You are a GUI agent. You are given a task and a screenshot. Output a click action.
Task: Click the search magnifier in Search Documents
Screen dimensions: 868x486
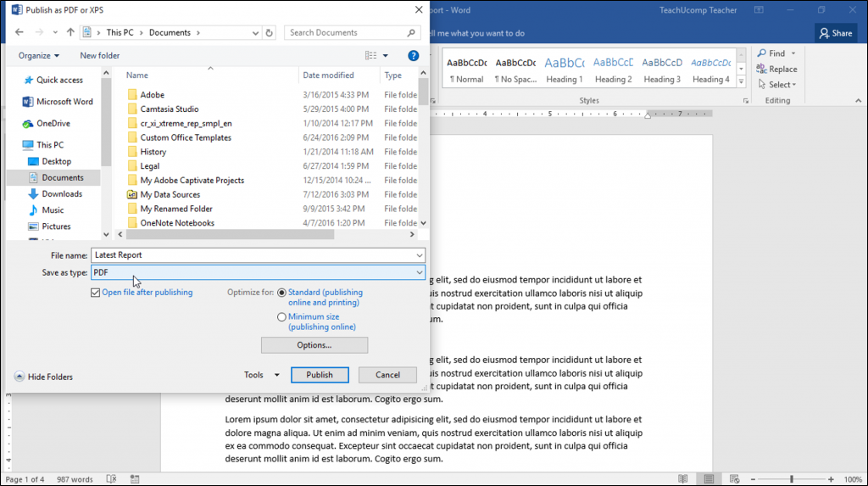(x=411, y=33)
